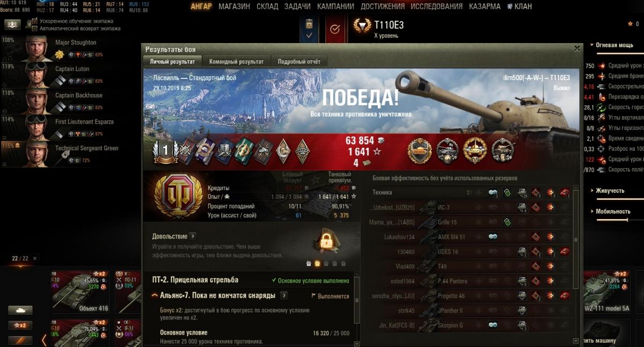Click the number 1 laurel rank badge

pyautogui.click(x=165, y=151)
